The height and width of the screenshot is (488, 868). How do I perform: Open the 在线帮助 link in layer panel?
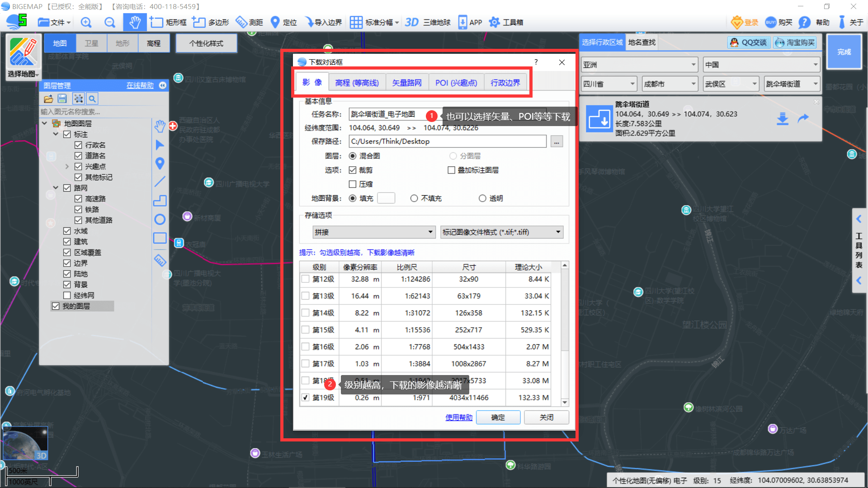[x=140, y=85]
